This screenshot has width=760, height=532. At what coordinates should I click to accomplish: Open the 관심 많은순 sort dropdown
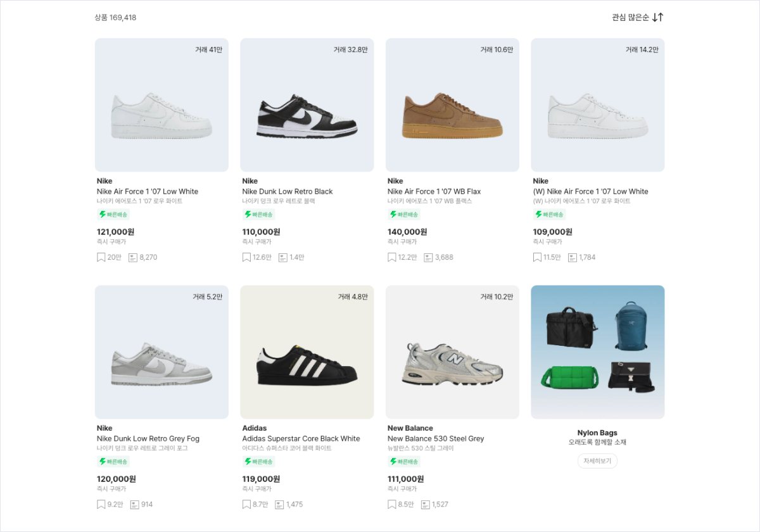point(630,17)
